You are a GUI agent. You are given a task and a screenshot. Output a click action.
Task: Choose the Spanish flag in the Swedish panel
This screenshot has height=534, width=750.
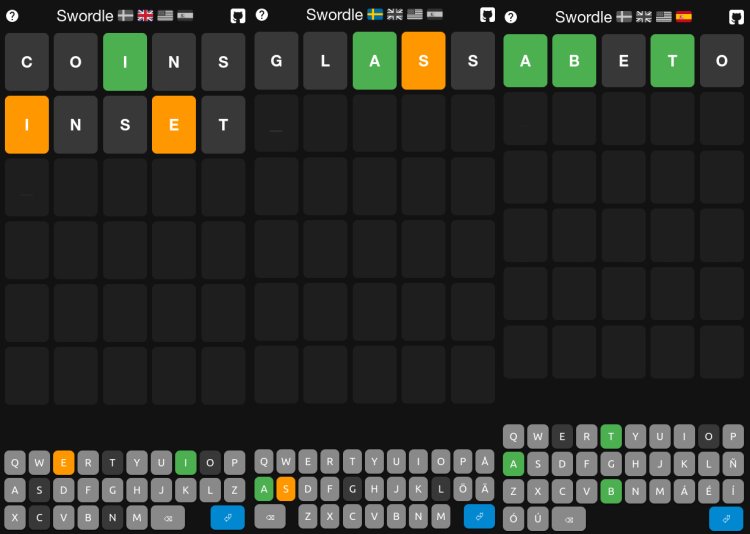[x=435, y=15]
